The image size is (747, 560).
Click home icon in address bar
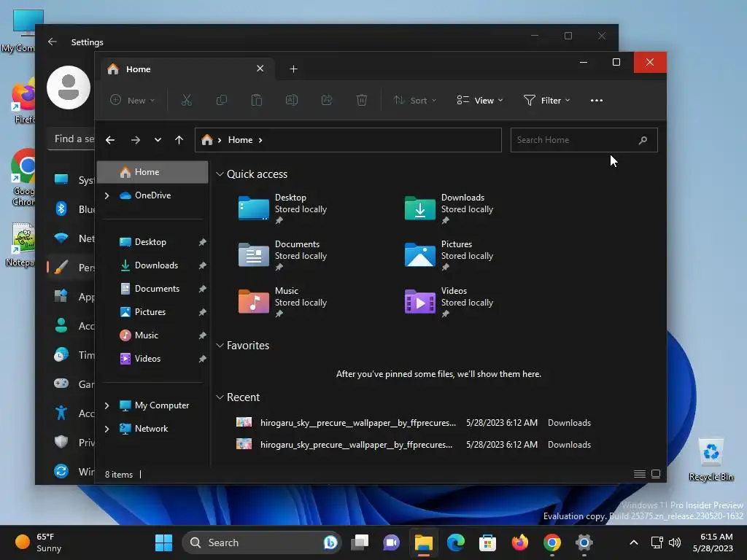point(206,139)
